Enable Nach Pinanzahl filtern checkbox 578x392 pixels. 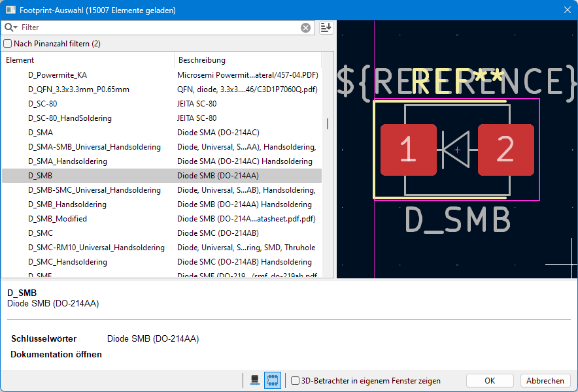click(8, 44)
